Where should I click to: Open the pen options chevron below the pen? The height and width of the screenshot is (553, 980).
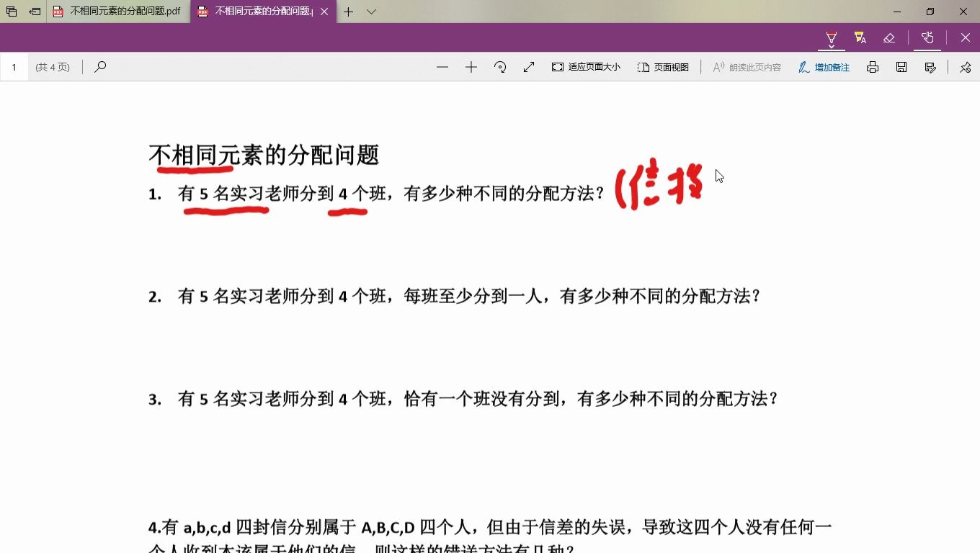832,47
